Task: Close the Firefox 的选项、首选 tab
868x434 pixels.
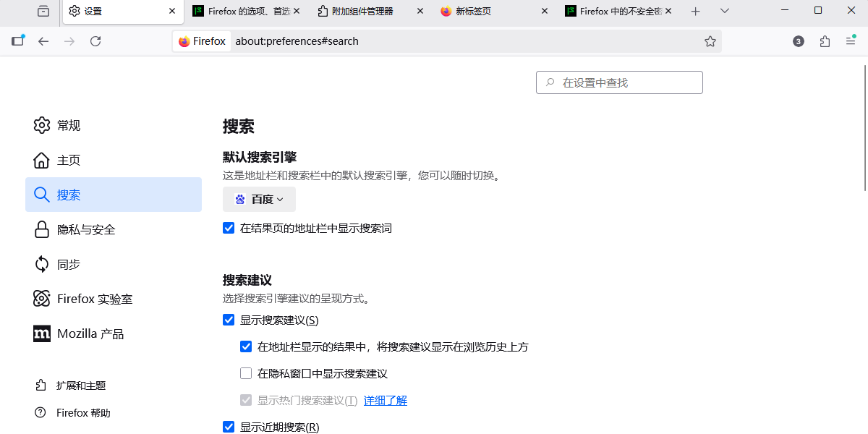Action: (x=296, y=11)
